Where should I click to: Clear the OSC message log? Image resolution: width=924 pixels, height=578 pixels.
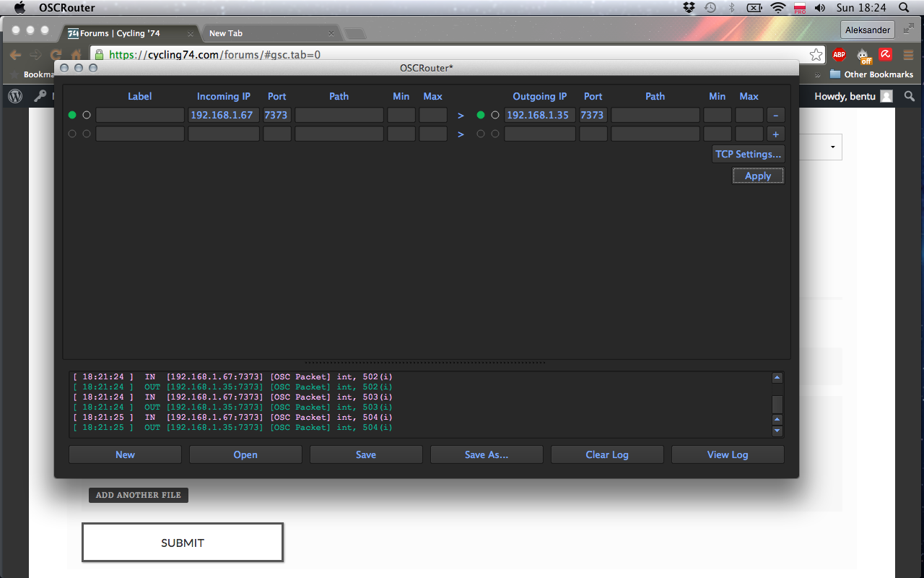[607, 454]
